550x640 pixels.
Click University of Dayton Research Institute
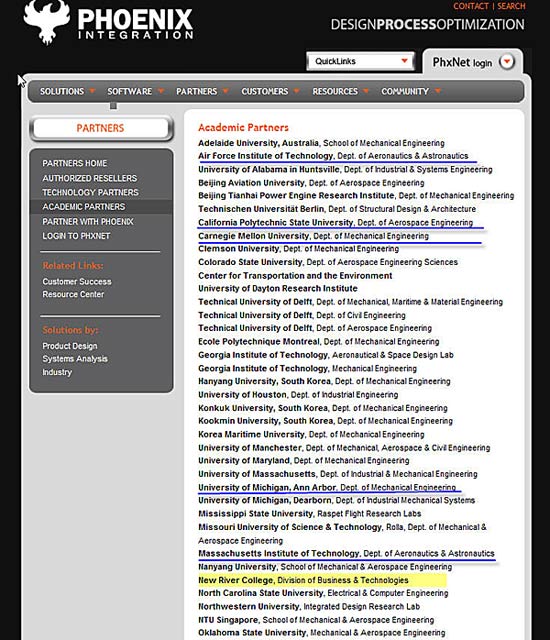[277, 289]
